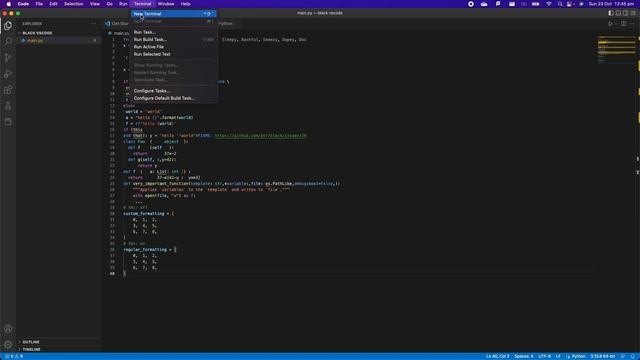Open the Source Control view

tap(8, 58)
